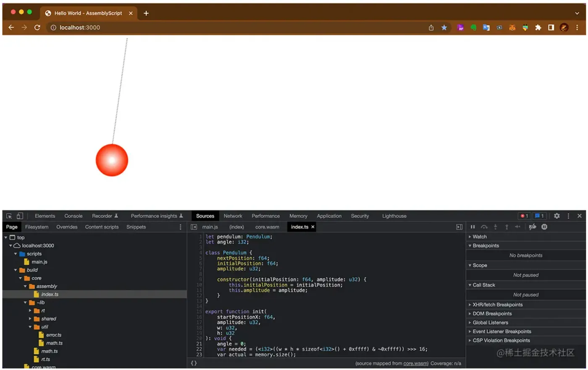This screenshot has height=370, width=588.
Task: Open the browser side panel icon
Action: 551,27
